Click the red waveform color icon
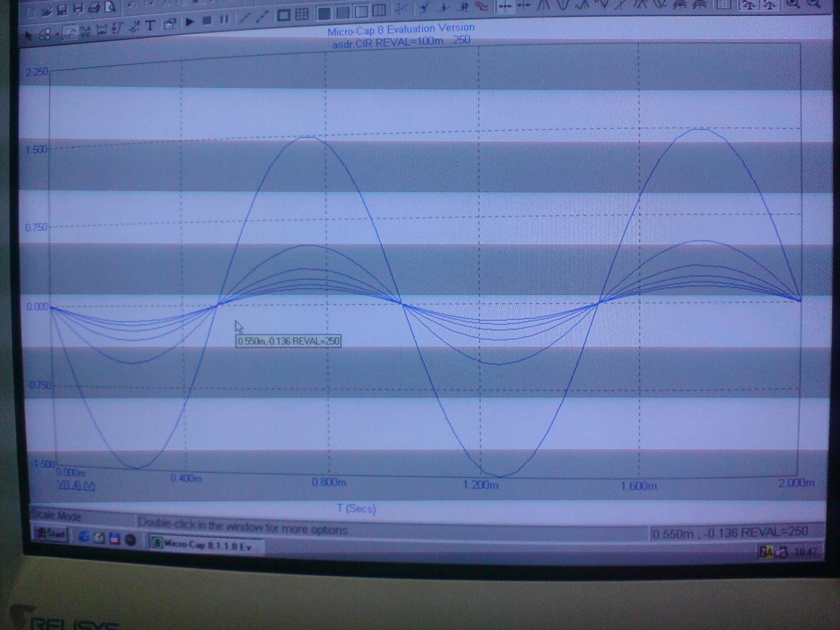Screen dimensions: 840x630 click(x=482, y=6)
